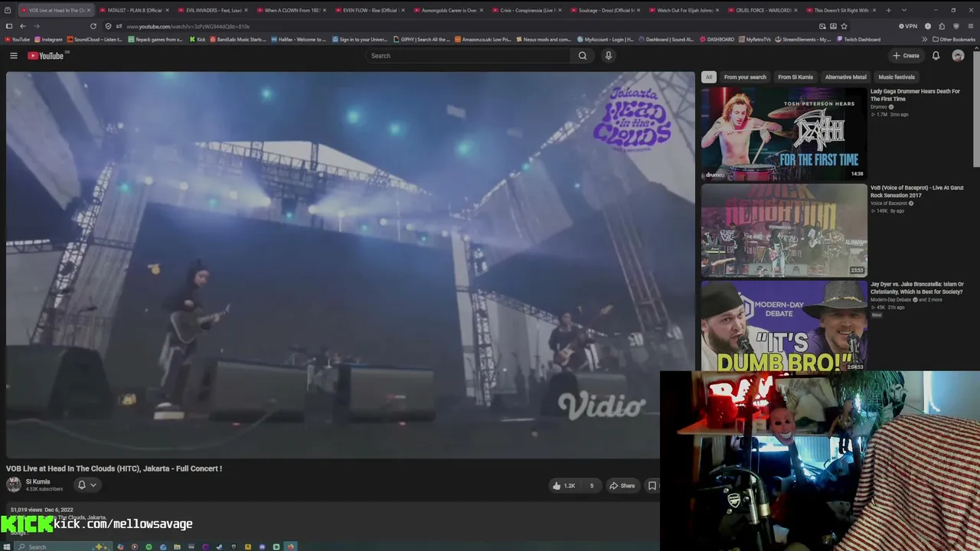This screenshot has height=551, width=980.
Task: Show more bookmarks with the chevron
Action: pyautogui.click(x=924, y=39)
